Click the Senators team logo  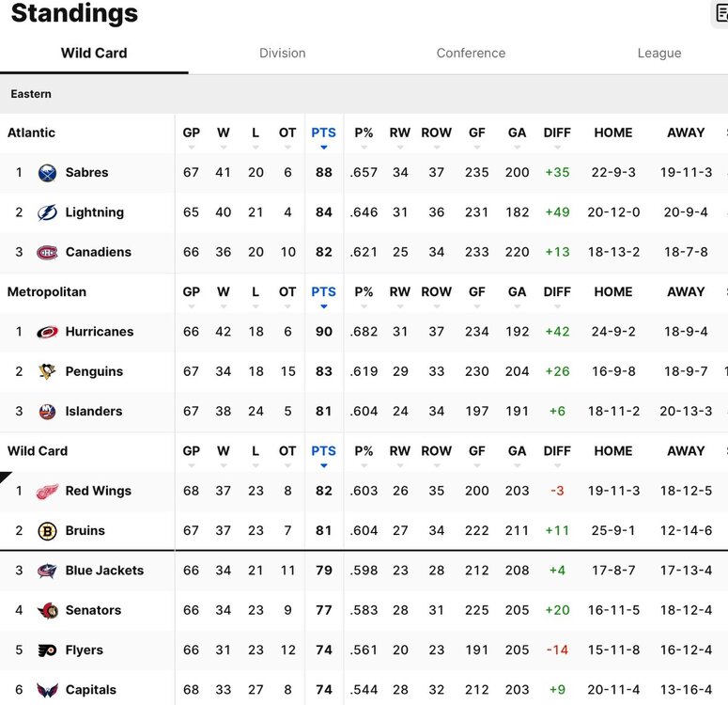pyautogui.click(x=47, y=611)
